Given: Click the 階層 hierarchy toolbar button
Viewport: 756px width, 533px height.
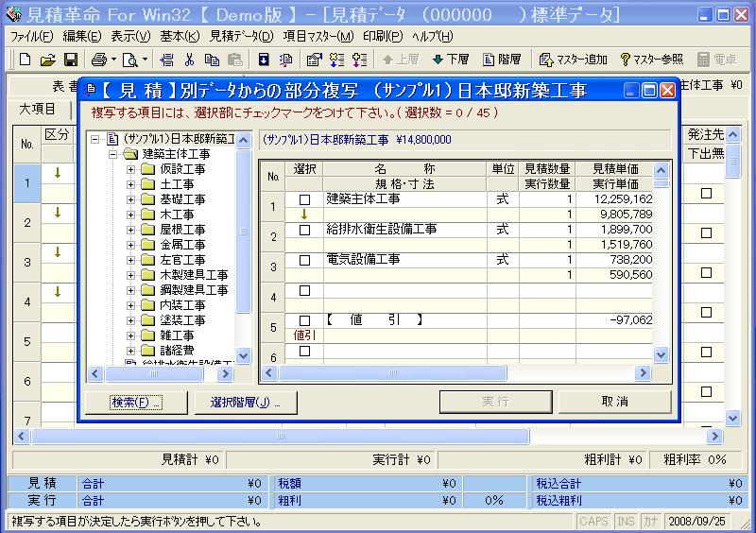Looking at the screenshot, I should coord(502,60).
